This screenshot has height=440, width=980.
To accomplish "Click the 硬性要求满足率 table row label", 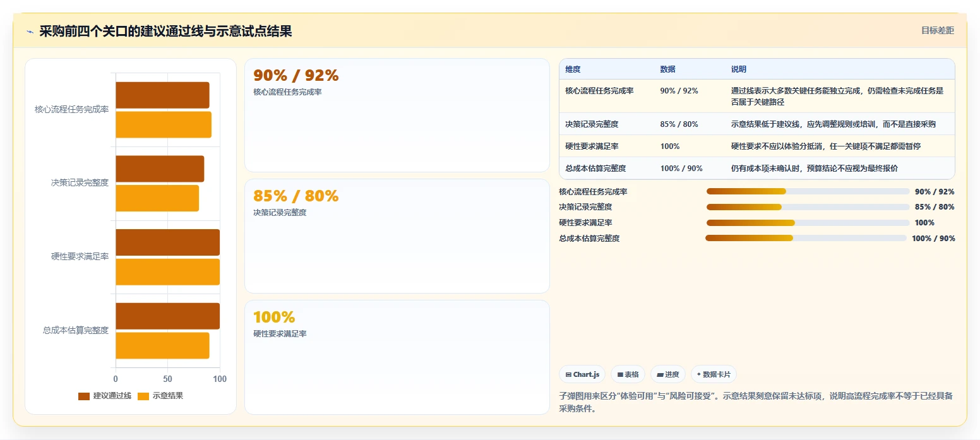I will pos(592,146).
